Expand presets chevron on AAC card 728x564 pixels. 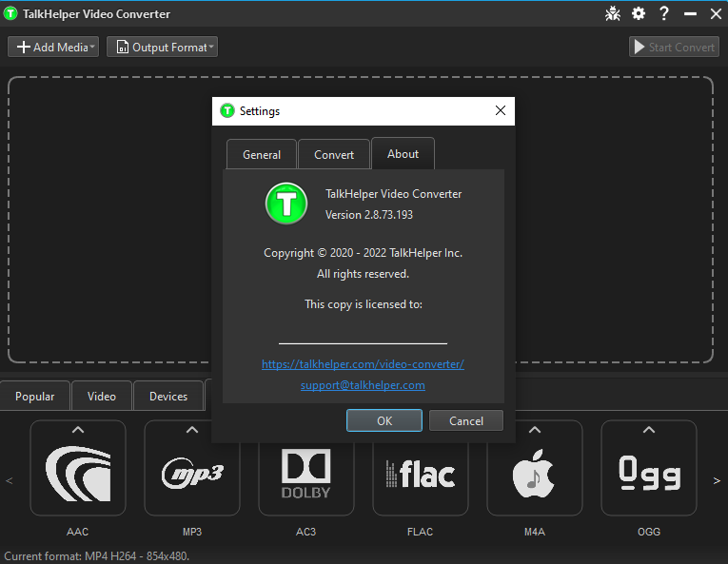pyautogui.click(x=78, y=430)
